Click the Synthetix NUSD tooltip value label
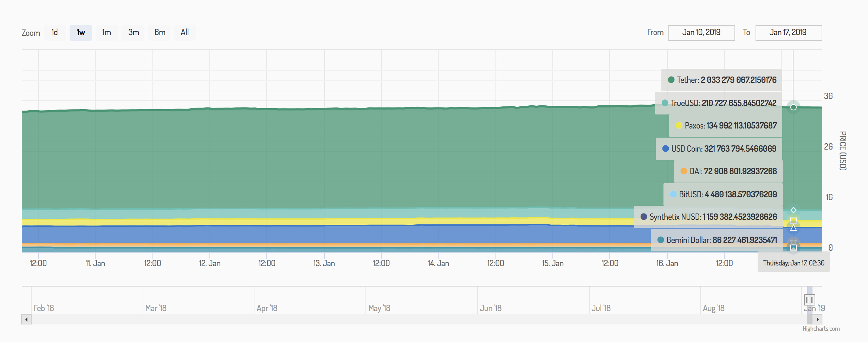Screen dimensions: 868x342 pyautogui.click(x=708, y=217)
